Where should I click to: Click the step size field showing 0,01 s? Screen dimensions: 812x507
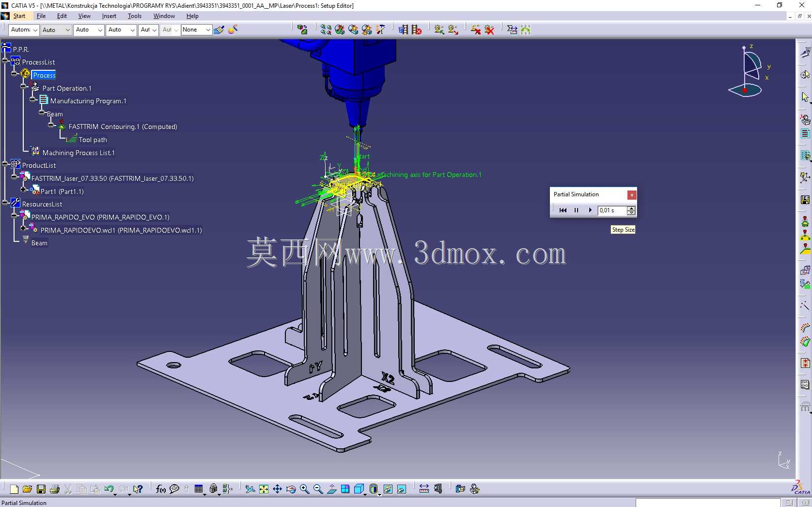point(612,210)
